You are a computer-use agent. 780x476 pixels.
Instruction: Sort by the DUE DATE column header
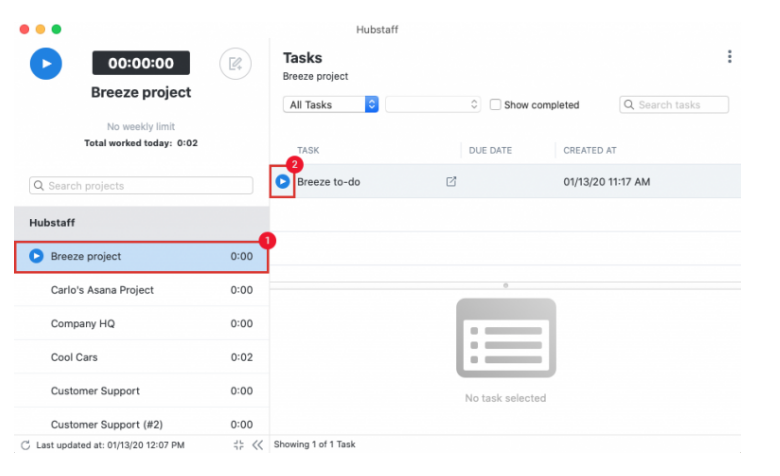490,150
